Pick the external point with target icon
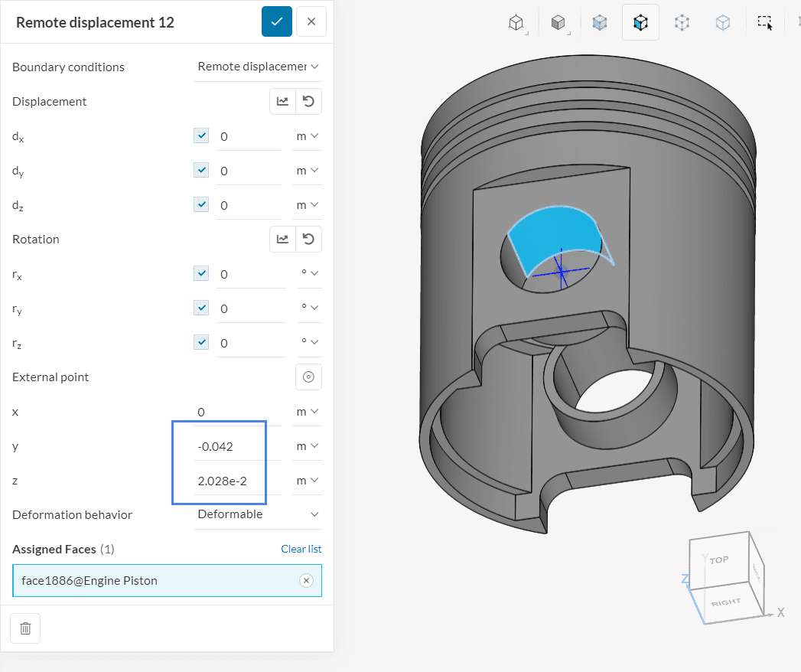The width and height of the screenshot is (801, 672). click(308, 377)
